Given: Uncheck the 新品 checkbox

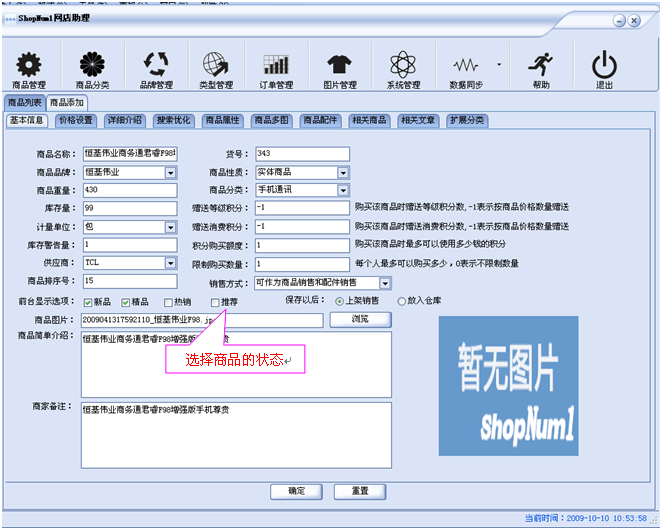Looking at the screenshot, I should [x=88, y=302].
